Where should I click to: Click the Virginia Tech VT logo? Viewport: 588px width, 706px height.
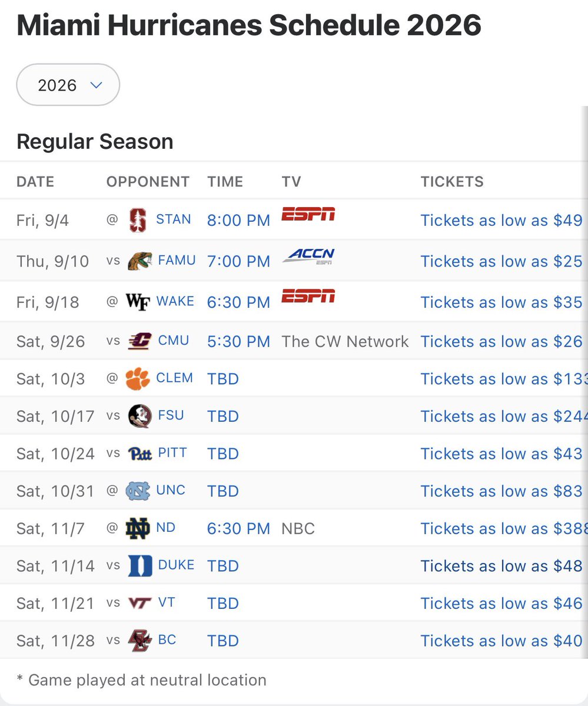139,603
